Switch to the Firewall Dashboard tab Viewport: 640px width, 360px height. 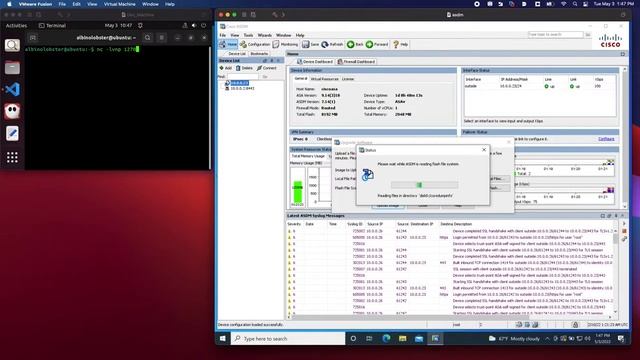356,62
